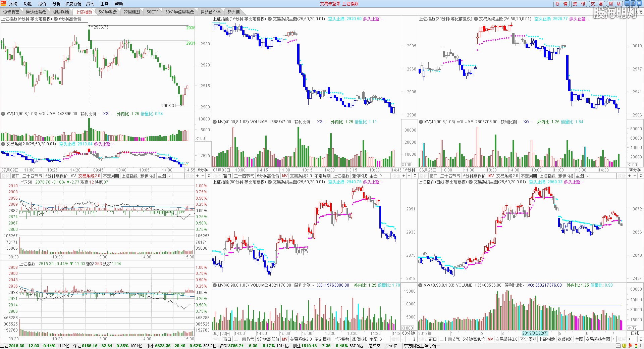Click the 资讯 button at top right
This screenshot has height=349, width=644.
579,4
